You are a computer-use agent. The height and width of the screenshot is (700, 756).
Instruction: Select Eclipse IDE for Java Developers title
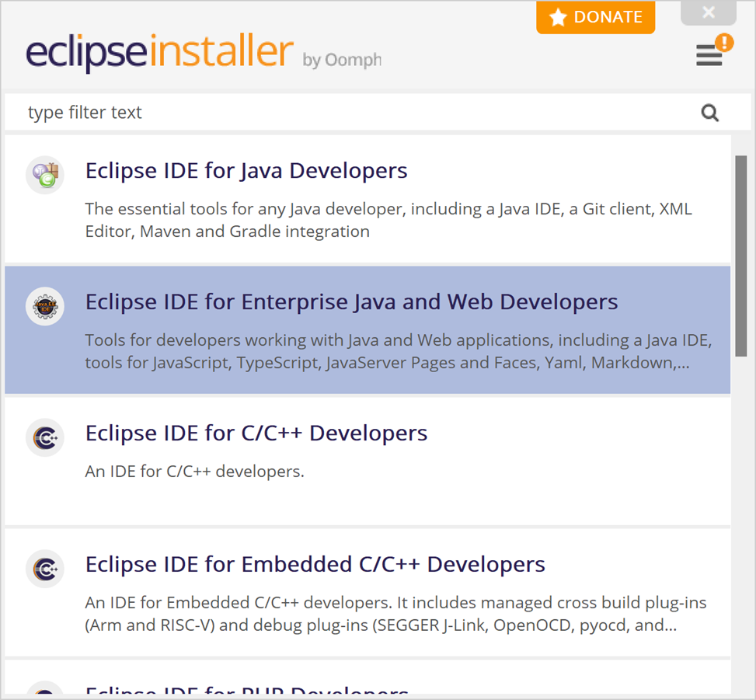point(246,171)
